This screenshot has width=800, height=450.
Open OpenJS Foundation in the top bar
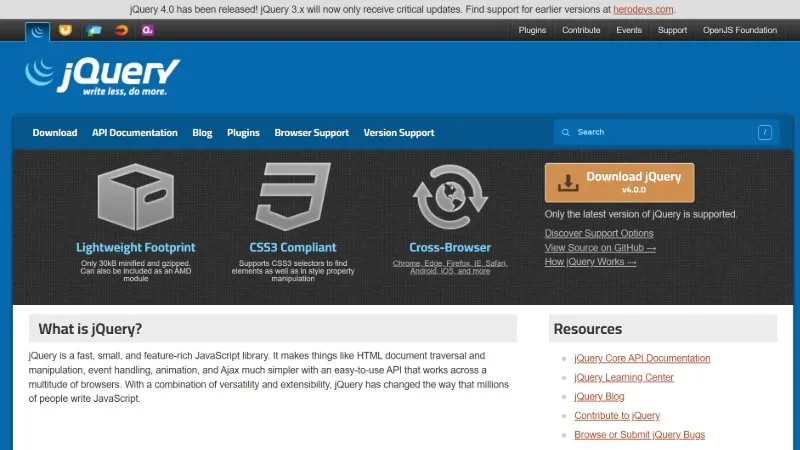(x=740, y=30)
